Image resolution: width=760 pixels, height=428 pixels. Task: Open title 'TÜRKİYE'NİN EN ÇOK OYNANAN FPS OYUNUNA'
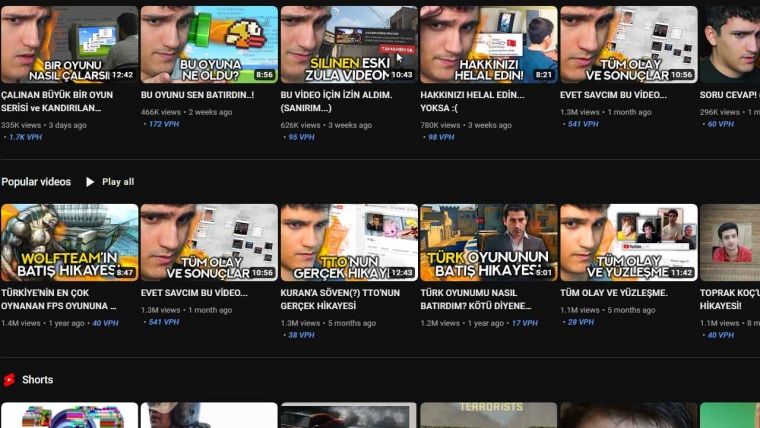[x=59, y=299]
